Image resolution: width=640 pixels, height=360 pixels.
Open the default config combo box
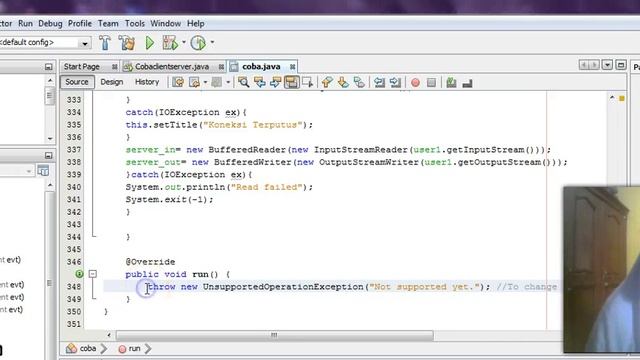pyautogui.click(x=44, y=42)
